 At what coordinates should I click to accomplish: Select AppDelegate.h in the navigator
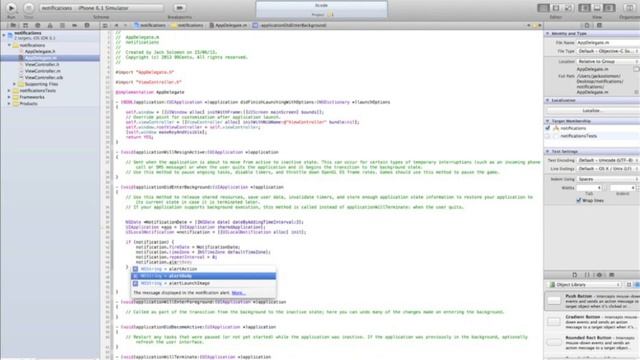(x=40, y=51)
